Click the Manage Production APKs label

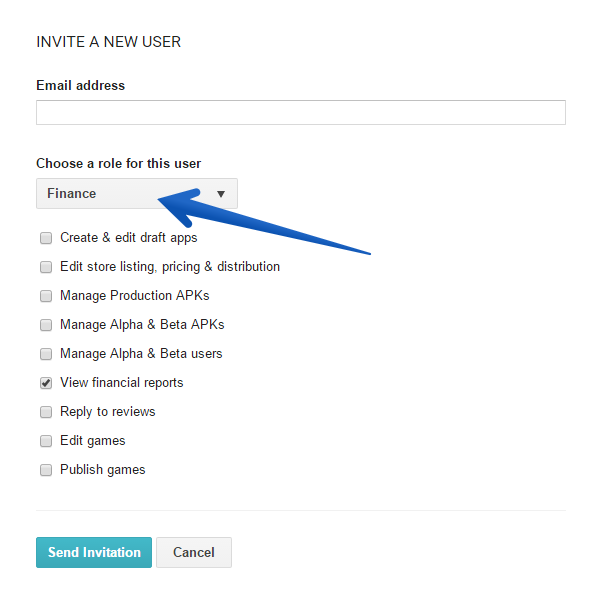point(135,296)
